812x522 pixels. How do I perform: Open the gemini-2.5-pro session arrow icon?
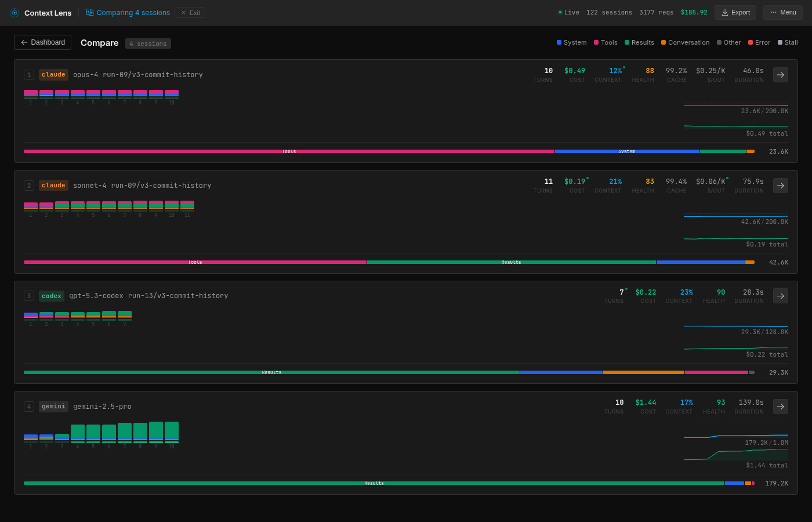click(x=780, y=407)
